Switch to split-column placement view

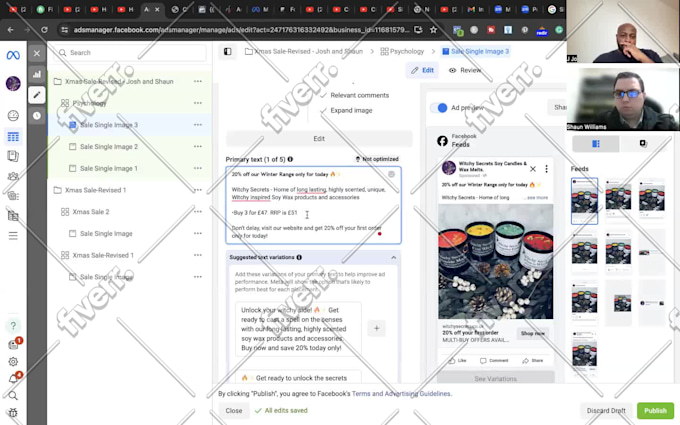pos(596,144)
